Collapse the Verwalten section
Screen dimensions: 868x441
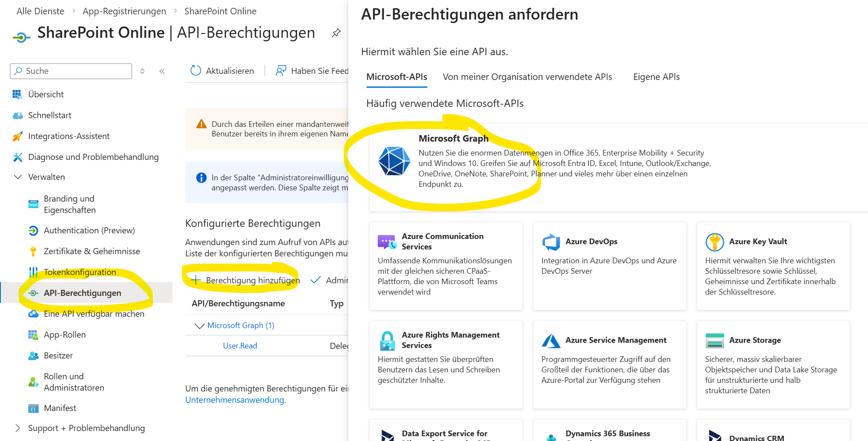click(x=18, y=177)
